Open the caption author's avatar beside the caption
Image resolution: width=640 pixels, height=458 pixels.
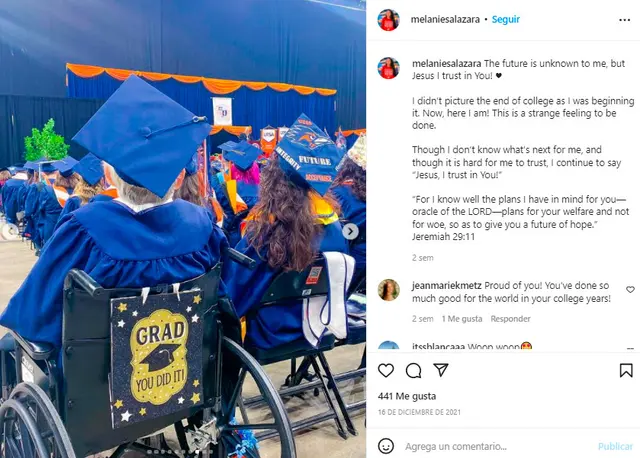(x=389, y=68)
